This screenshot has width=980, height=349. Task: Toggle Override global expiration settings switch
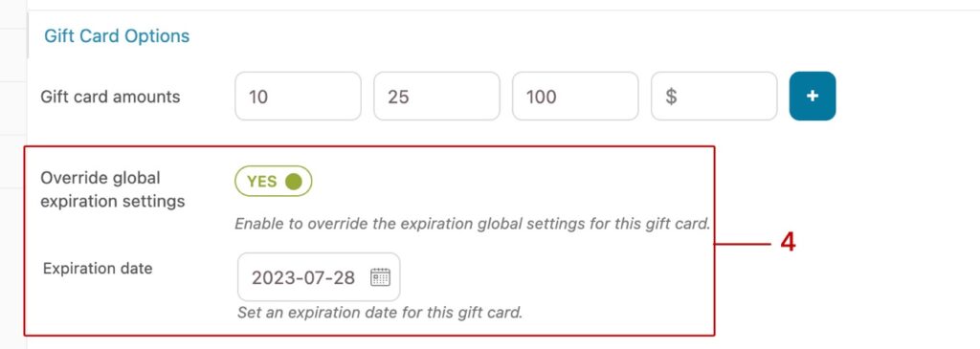(x=273, y=181)
